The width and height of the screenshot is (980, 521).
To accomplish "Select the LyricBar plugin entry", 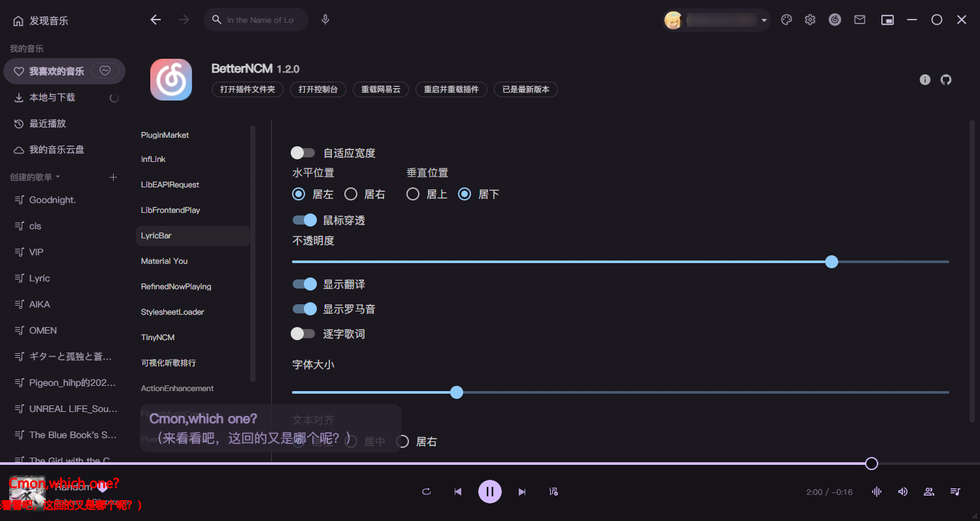I will click(157, 236).
